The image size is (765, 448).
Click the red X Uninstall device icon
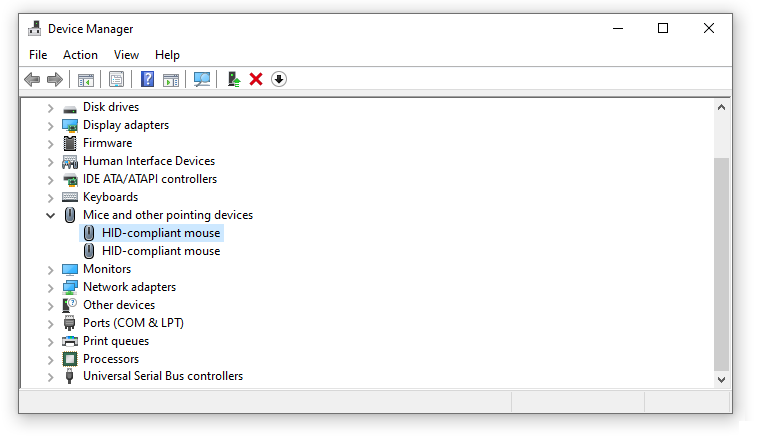(x=256, y=79)
